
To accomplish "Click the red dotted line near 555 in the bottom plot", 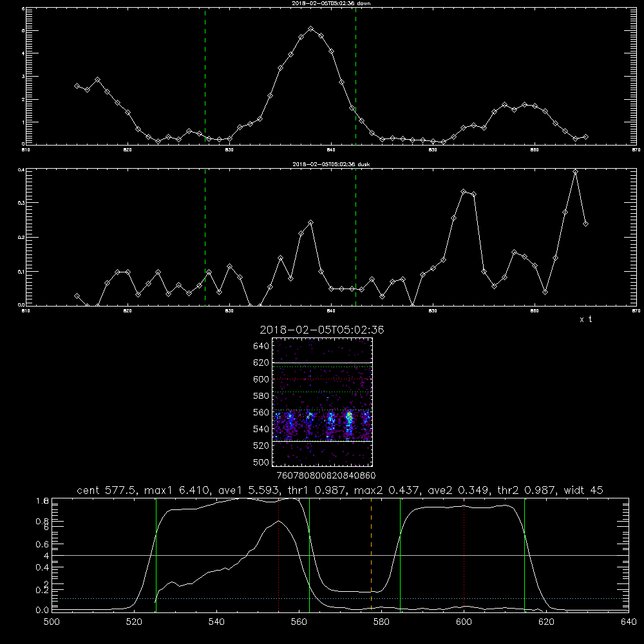I will 278,554.
